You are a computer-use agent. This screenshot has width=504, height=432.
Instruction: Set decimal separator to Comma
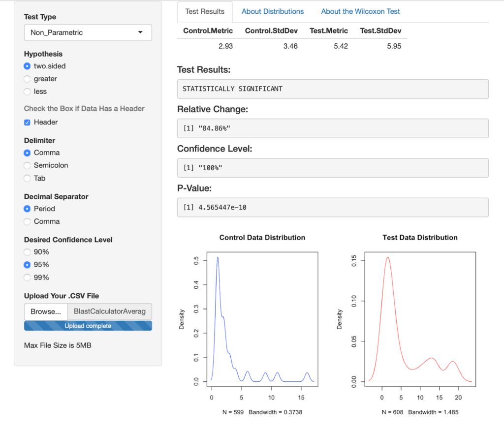28,221
